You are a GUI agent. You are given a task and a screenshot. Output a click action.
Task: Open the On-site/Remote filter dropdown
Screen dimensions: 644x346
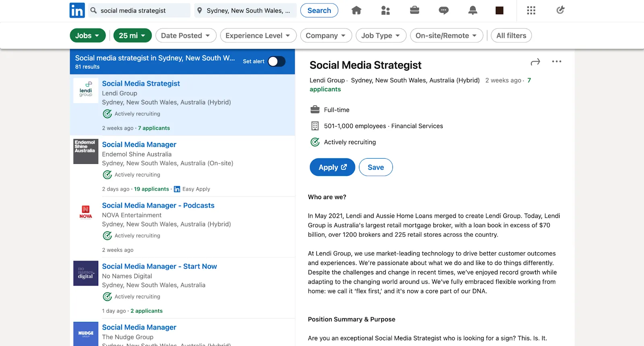[446, 35]
